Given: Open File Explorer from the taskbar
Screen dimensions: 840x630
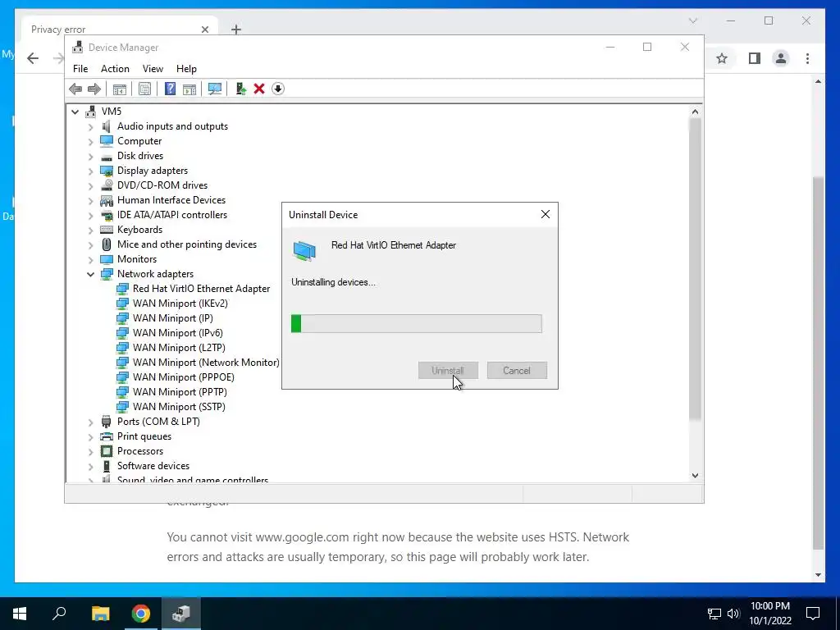Looking at the screenshot, I should (x=100, y=614).
